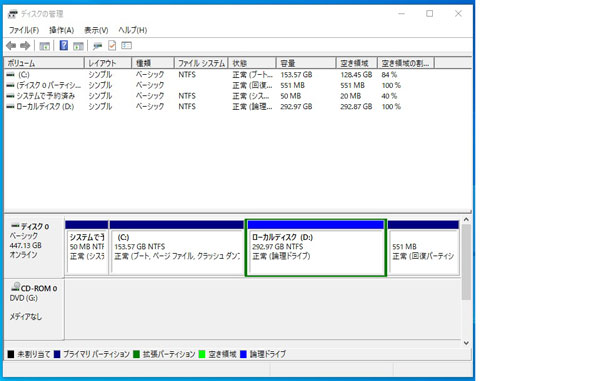Sort by the 状態 column header
600x381 pixels.
[x=252, y=63]
